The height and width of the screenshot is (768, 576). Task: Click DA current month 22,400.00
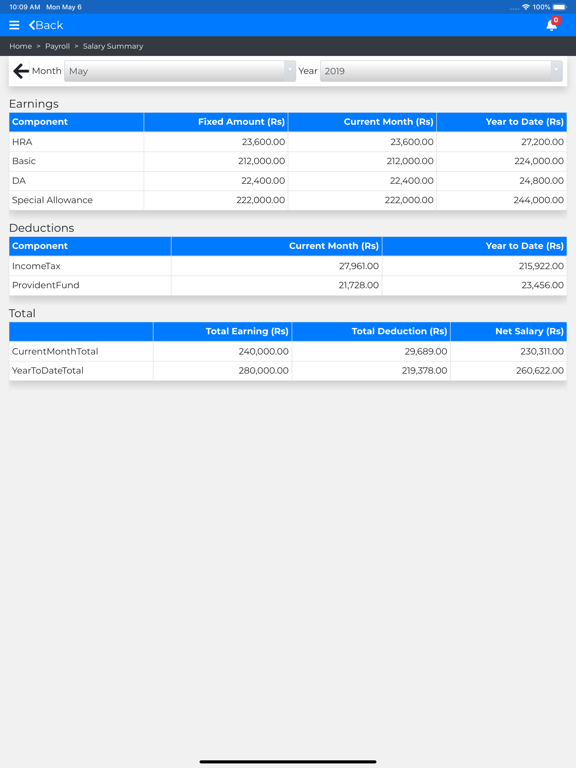click(411, 181)
